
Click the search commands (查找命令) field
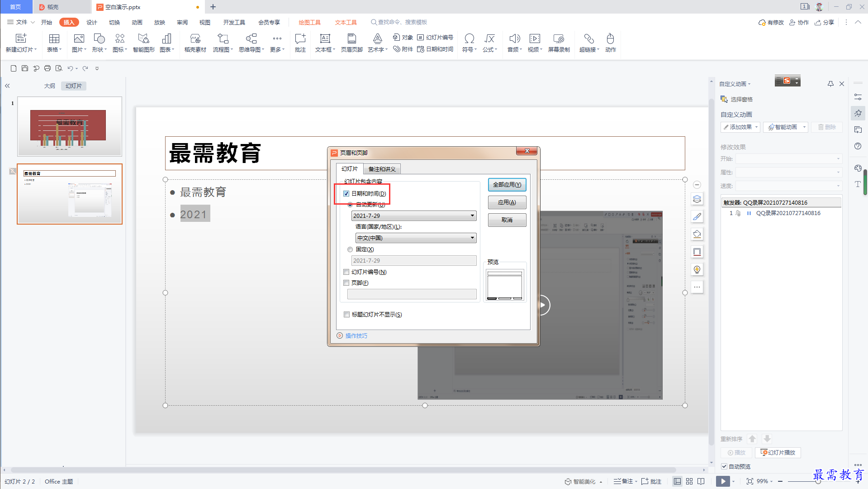tap(399, 22)
